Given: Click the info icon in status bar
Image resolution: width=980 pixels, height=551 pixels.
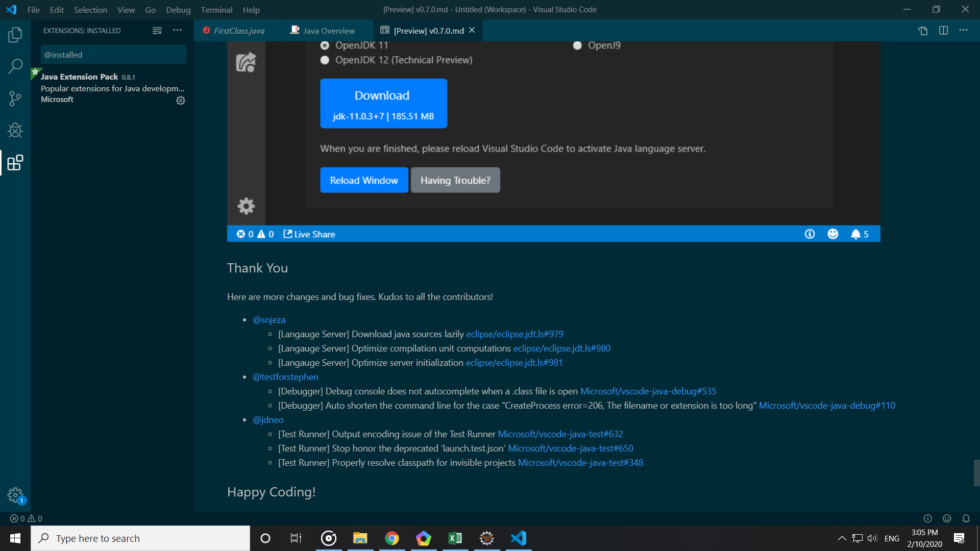Looking at the screenshot, I should click(x=928, y=518).
